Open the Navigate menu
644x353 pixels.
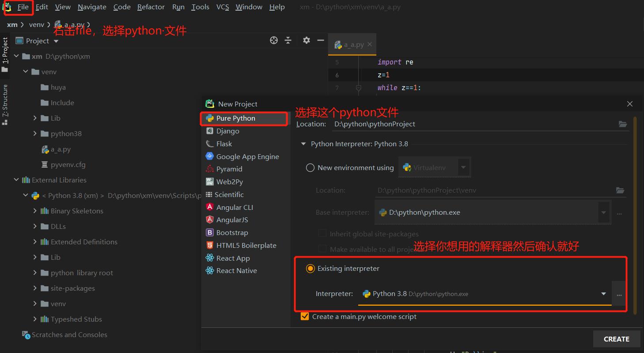click(92, 7)
